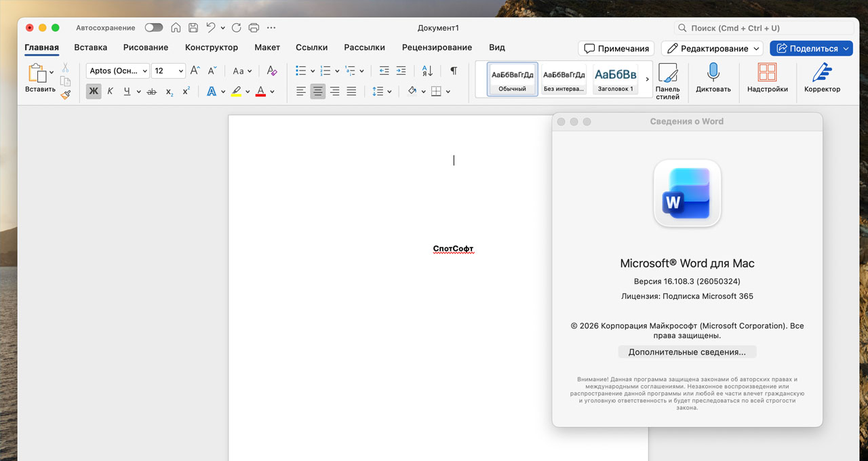
Task: Apply yellow text highlight color
Action: tap(236, 92)
